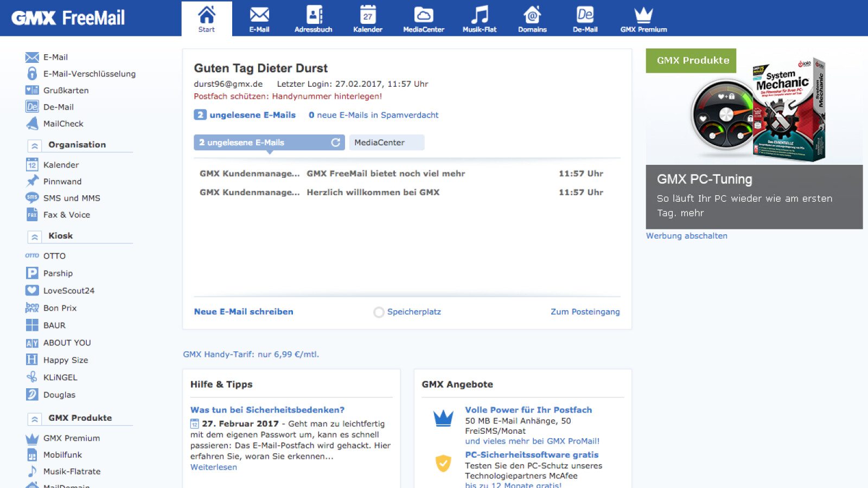
Task: Click the Fax & Voice icon
Action: pyautogui.click(x=32, y=214)
